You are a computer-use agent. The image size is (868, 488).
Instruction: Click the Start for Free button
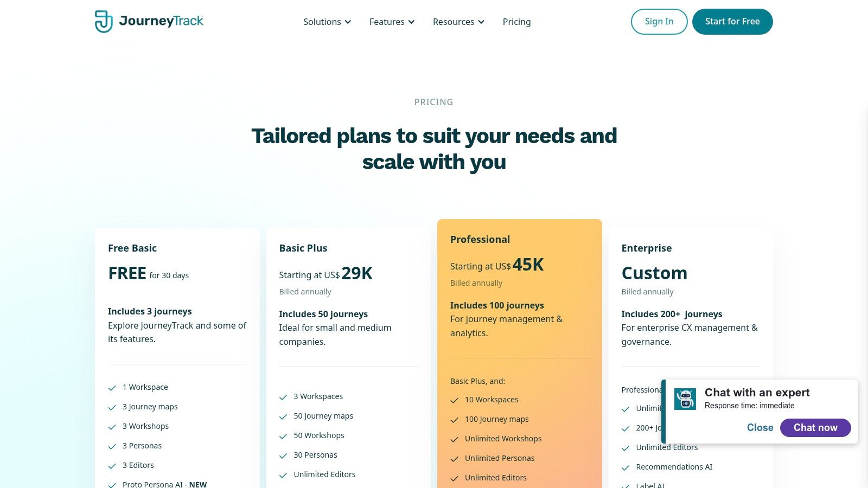732,22
